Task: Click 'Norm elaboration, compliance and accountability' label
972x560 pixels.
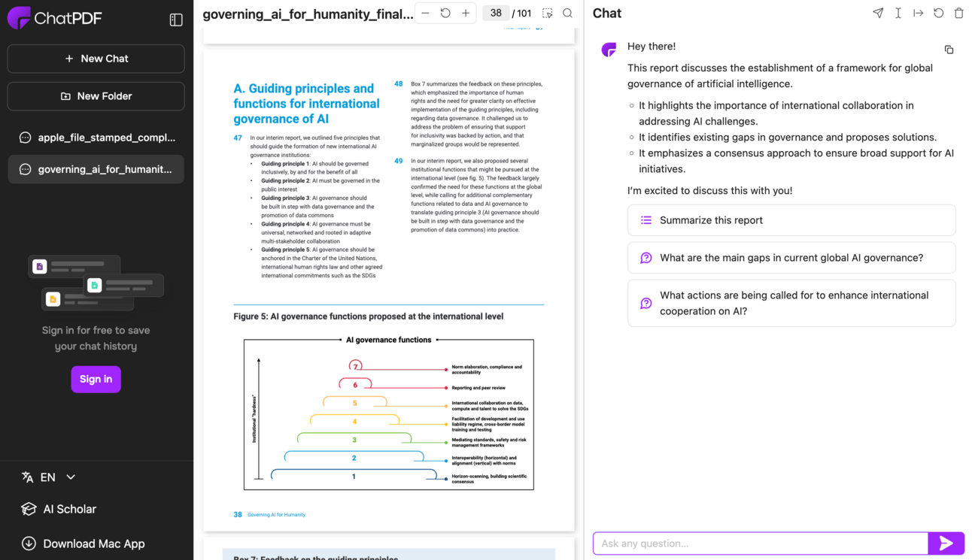Action: [x=487, y=370]
